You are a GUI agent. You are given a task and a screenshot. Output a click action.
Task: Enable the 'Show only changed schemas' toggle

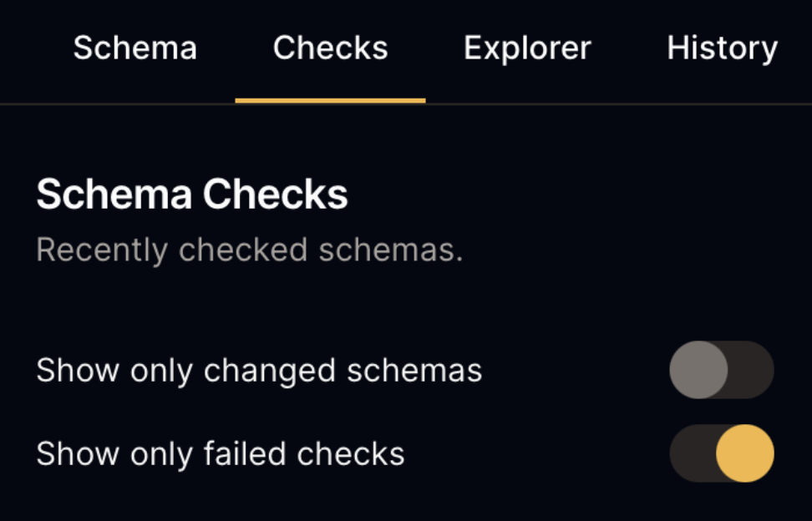coord(721,370)
